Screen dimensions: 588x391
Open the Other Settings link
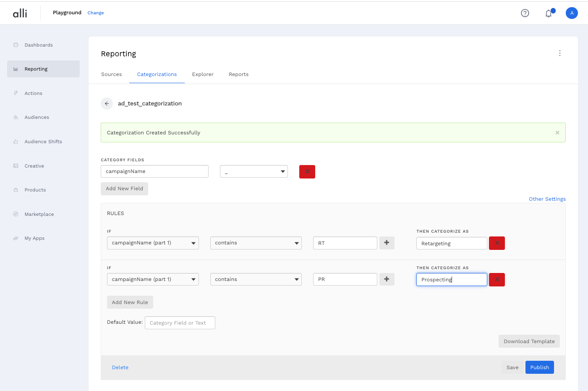pyautogui.click(x=547, y=199)
